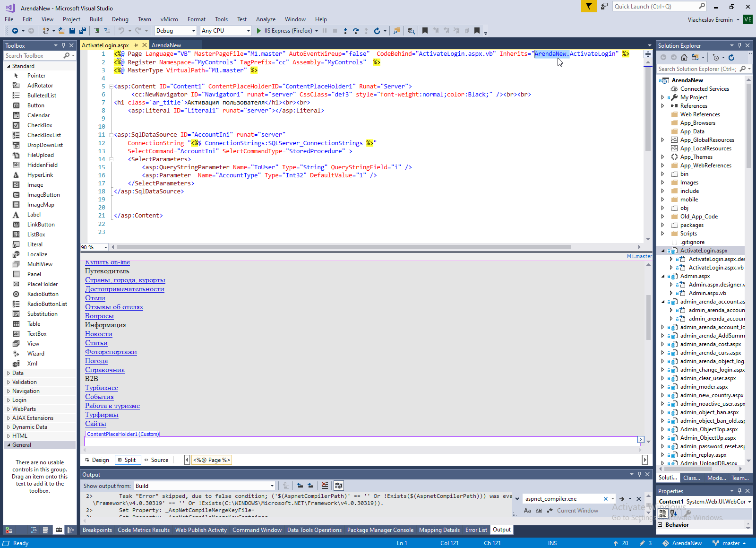This screenshot has width=756, height=548.
Task: Click the feedback icon in title bar
Action: pos(604,6)
